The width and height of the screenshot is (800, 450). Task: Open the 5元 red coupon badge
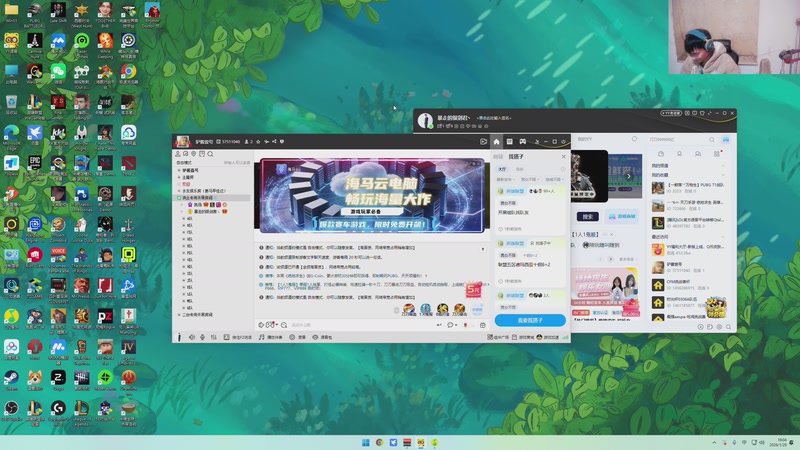(x=473, y=290)
